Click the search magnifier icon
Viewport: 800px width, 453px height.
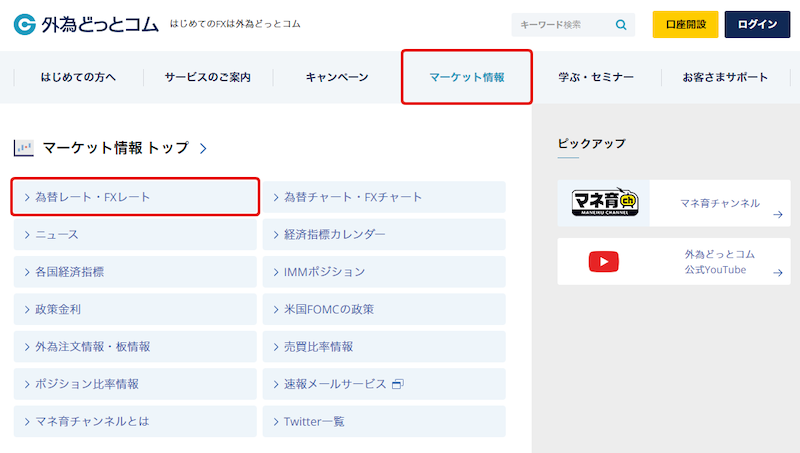(x=621, y=24)
